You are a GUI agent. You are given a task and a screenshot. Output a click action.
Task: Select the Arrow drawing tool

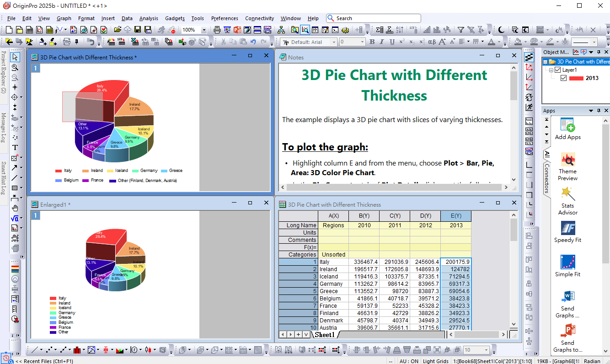[15, 167]
